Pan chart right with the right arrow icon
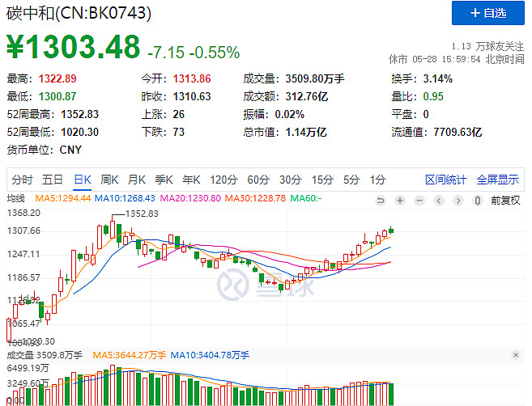 point(458,201)
